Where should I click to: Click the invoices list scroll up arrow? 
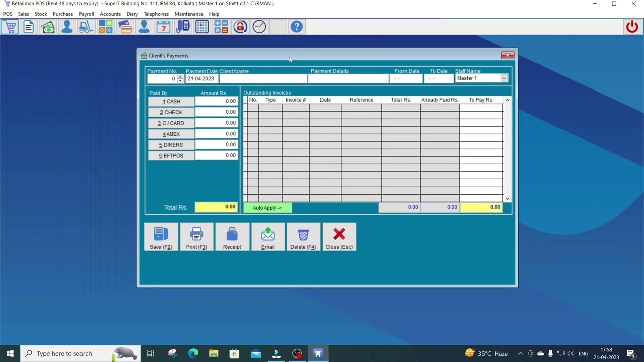[507, 100]
